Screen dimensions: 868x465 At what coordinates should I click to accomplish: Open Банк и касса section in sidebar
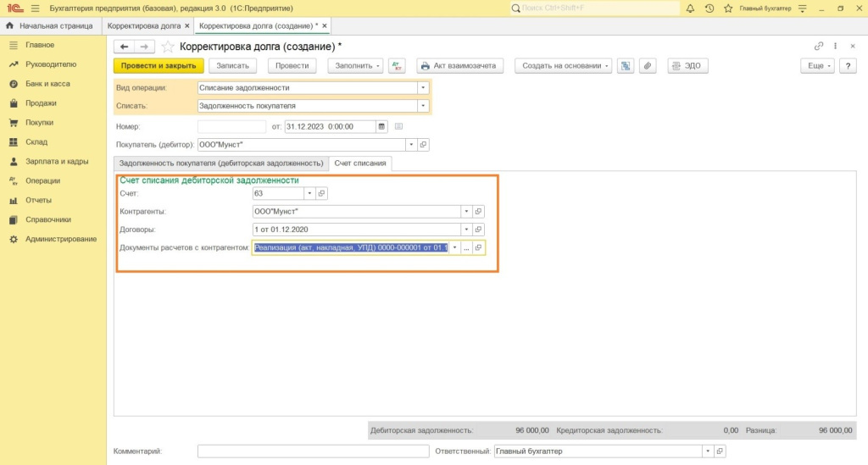(x=47, y=84)
